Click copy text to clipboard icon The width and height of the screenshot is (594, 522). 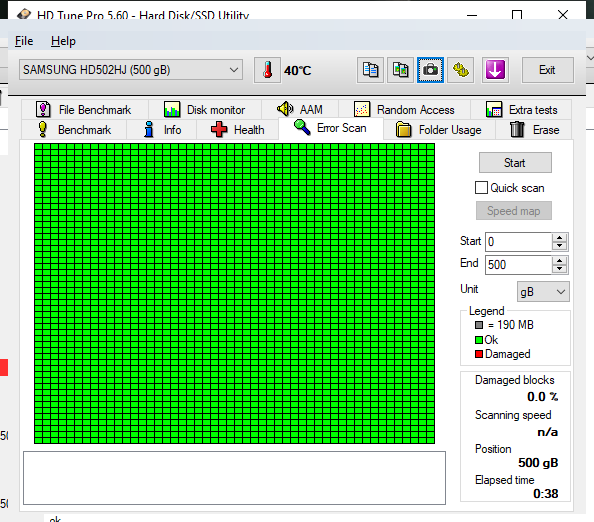370,70
